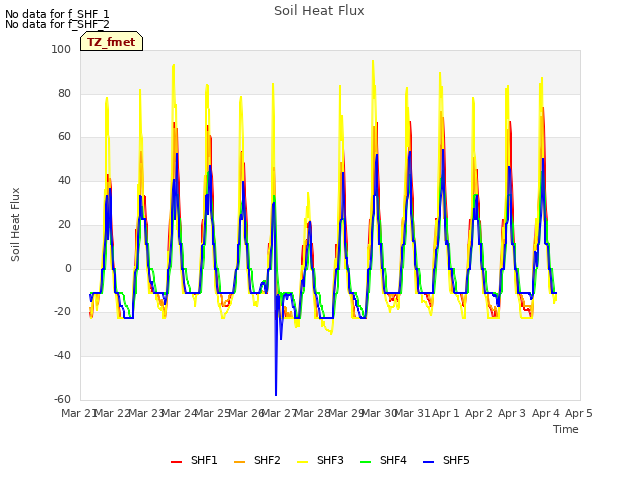Select the SHF2 legend entry
640x480 pixels.
click(x=257, y=460)
